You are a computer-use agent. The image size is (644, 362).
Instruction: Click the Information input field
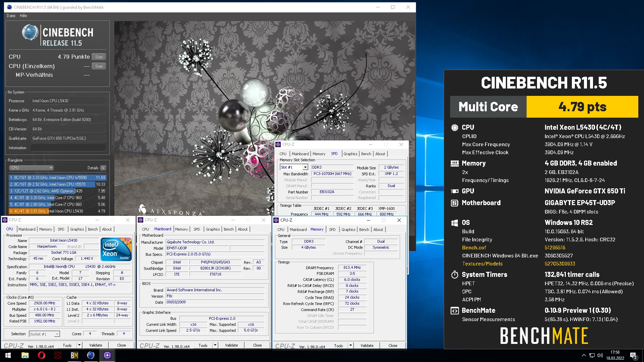(68, 148)
